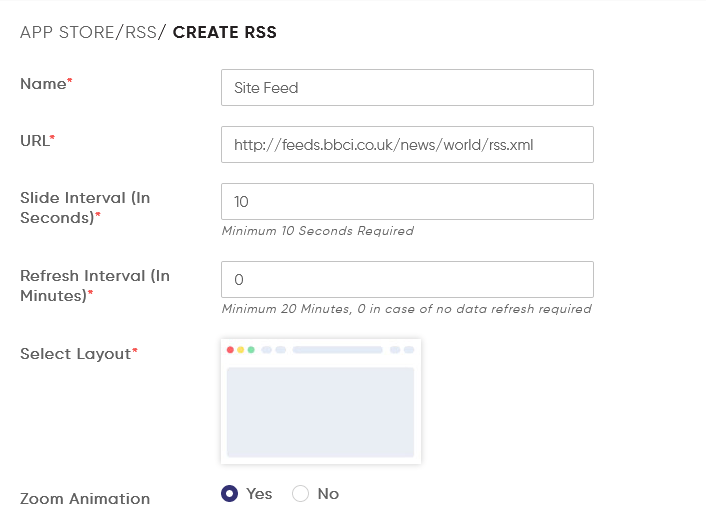Click the Zoom Animation label

pyautogui.click(x=85, y=499)
